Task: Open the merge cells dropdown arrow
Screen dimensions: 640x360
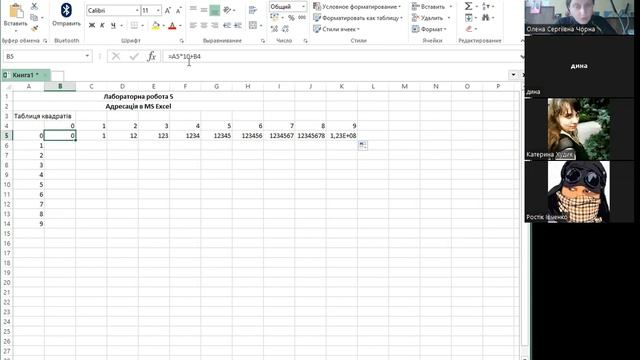Action: point(261,26)
